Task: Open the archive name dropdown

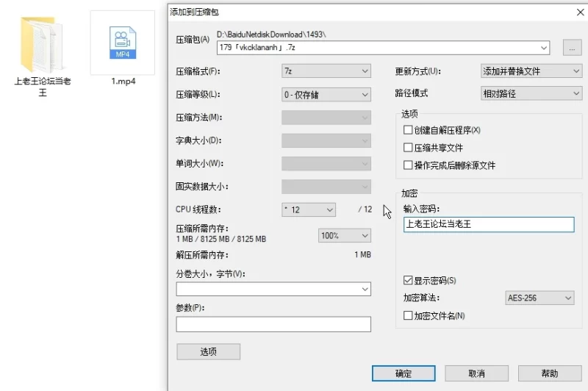Action: pos(543,48)
